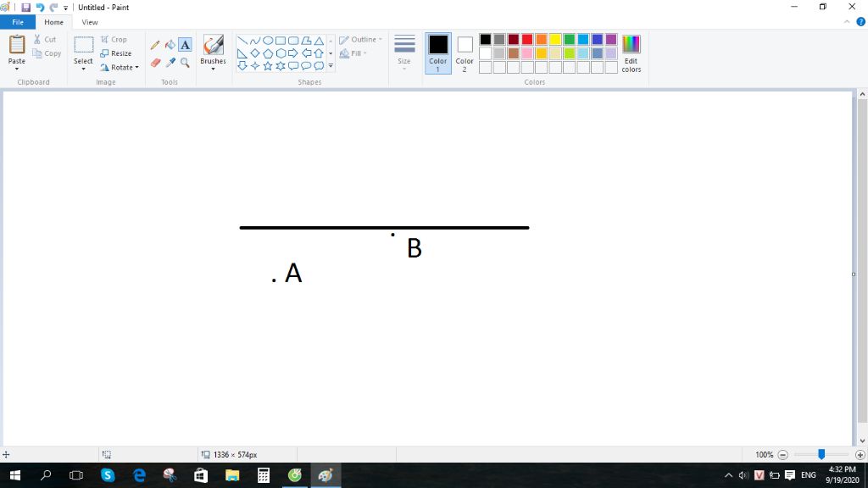Select the Text tool
The height and width of the screenshot is (488, 868).
(x=185, y=45)
